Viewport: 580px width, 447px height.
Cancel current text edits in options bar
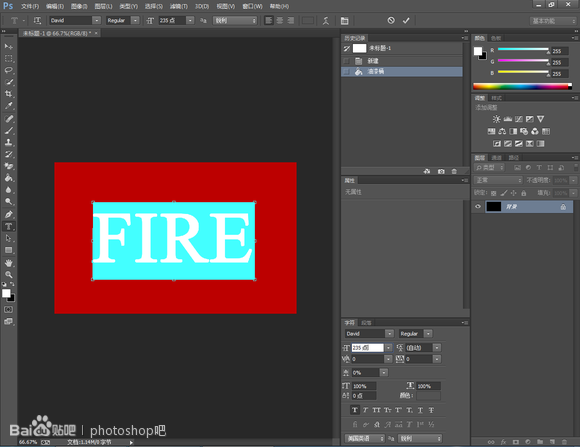391,20
